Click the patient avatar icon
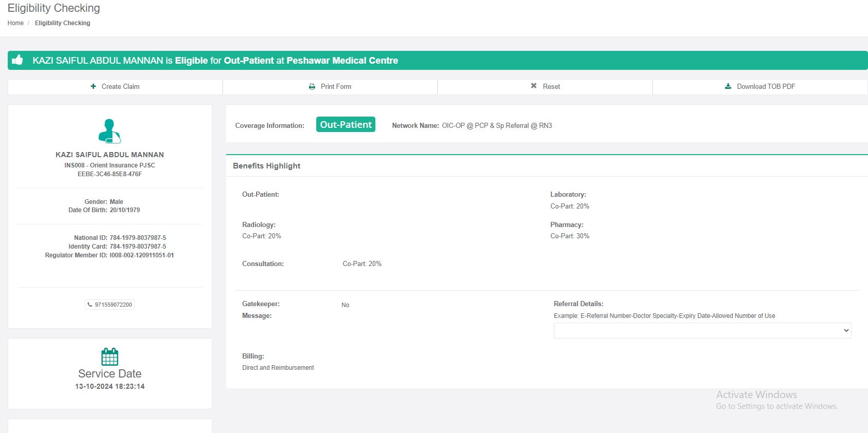868x433 pixels. pyautogui.click(x=110, y=131)
